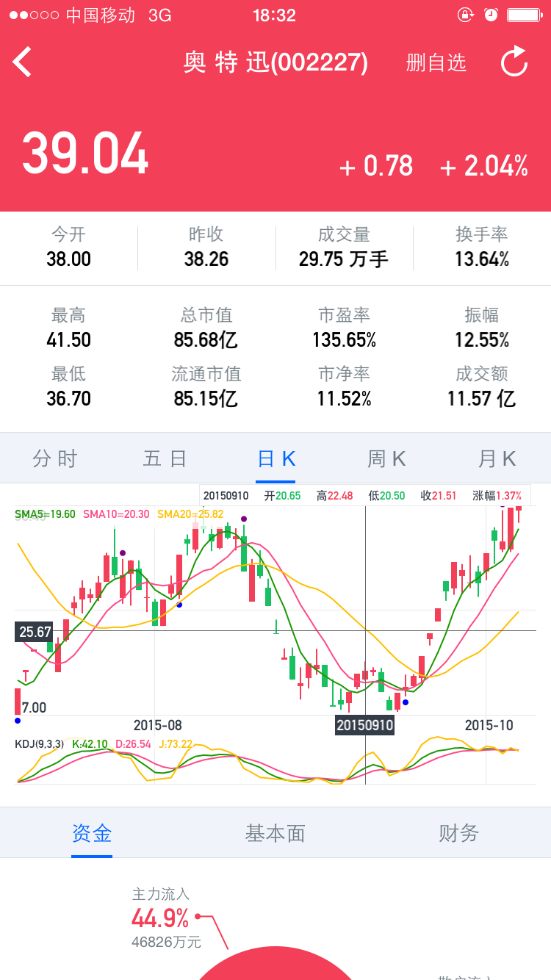The width and height of the screenshot is (551, 980).
Task: Tap the SMA10=20.30 indicator label
Action: coord(116,514)
